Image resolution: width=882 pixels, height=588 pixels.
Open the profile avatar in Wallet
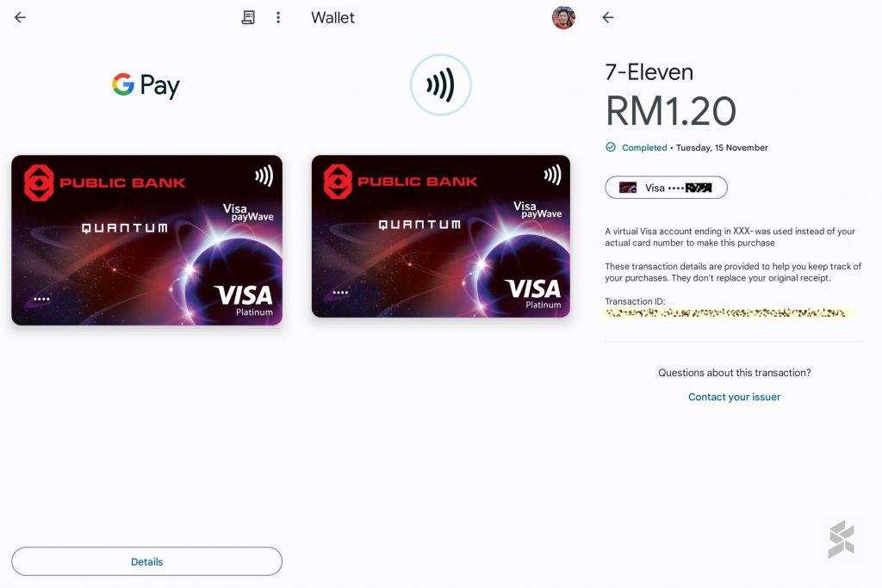point(563,17)
